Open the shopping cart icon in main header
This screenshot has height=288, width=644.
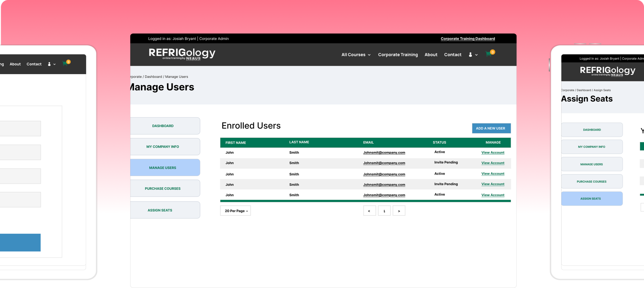[x=489, y=54]
